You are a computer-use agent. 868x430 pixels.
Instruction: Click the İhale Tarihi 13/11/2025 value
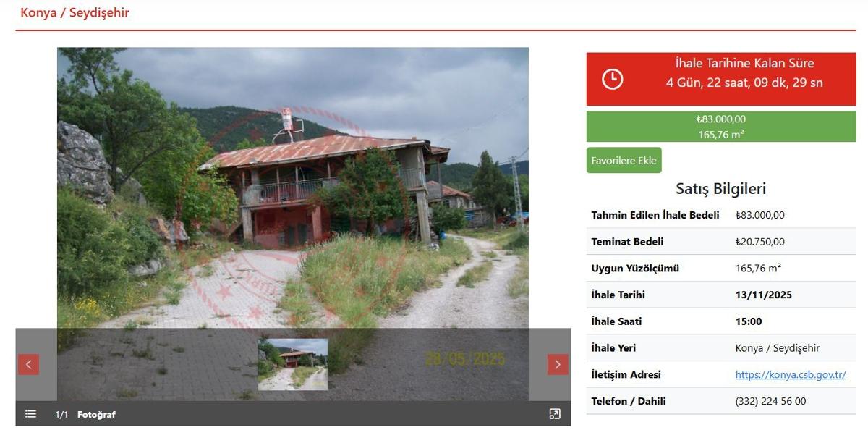tap(764, 295)
